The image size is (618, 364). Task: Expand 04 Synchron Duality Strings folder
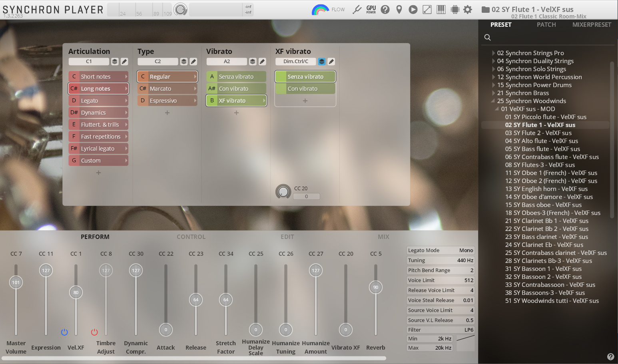pos(494,61)
